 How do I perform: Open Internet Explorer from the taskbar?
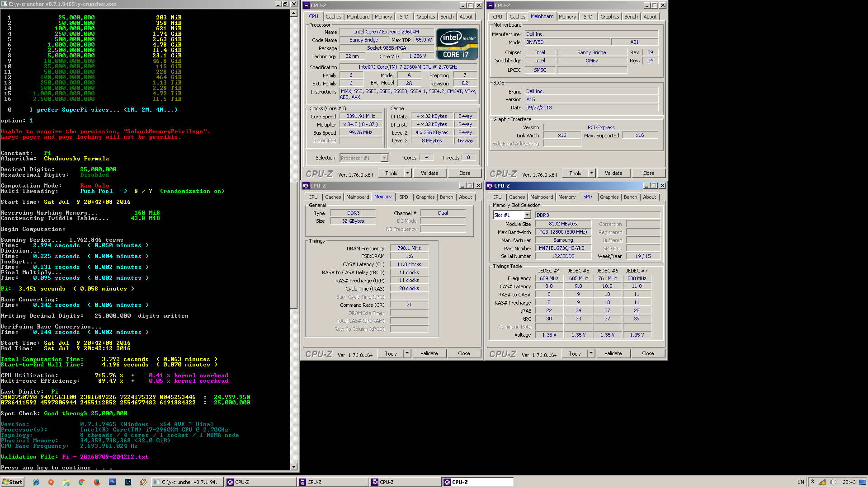36,482
